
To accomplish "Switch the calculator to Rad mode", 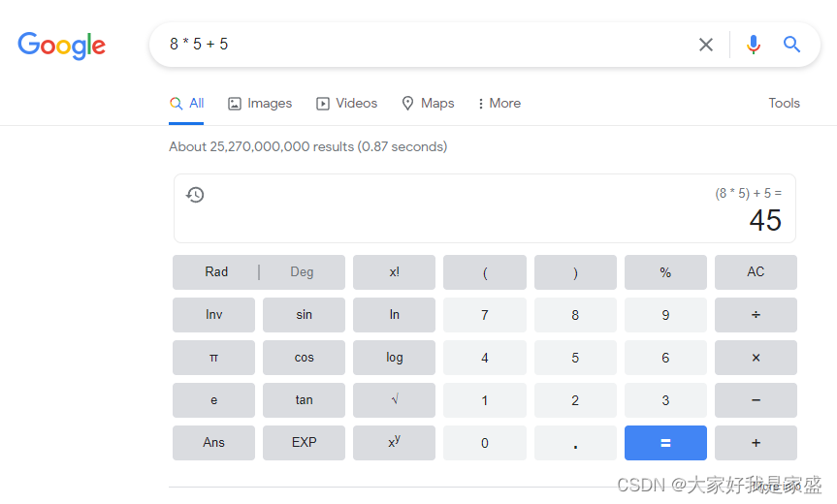I will (216, 272).
